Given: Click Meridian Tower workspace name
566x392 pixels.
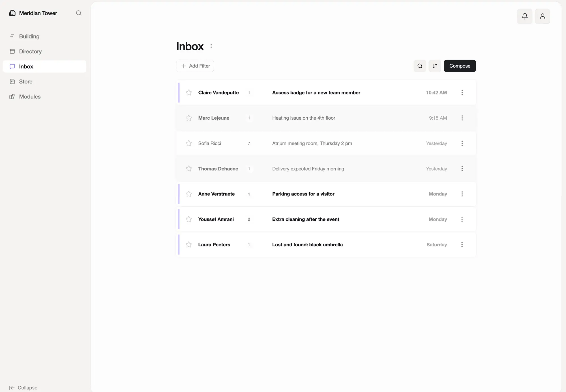Looking at the screenshot, I should click(38, 13).
